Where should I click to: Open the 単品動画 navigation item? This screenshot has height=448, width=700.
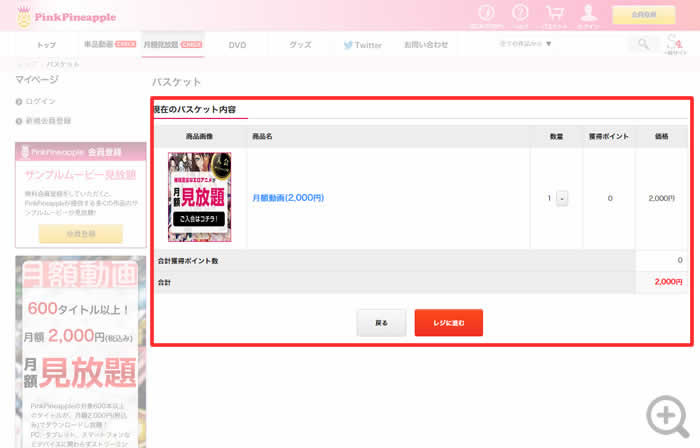[x=110, y=44]
